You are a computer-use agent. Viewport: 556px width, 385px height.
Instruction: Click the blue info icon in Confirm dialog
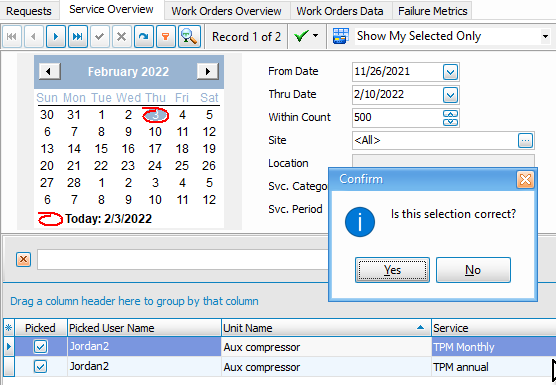360,222
